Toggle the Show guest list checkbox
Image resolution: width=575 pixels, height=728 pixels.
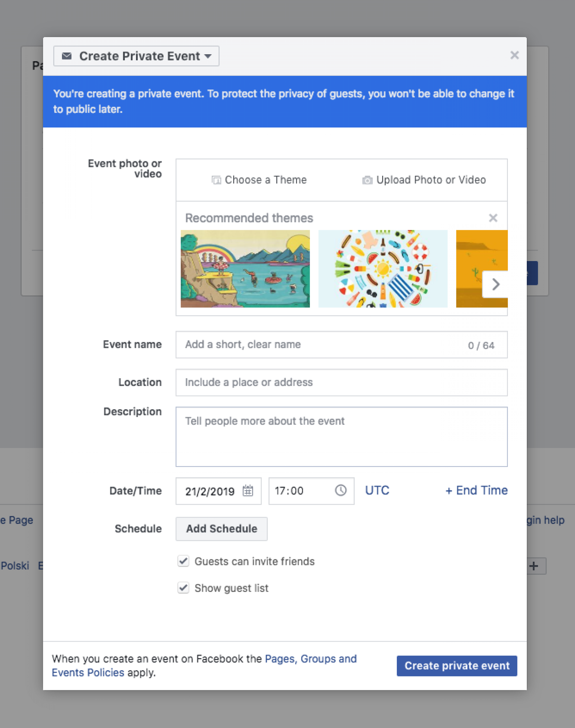click(183, 588)
